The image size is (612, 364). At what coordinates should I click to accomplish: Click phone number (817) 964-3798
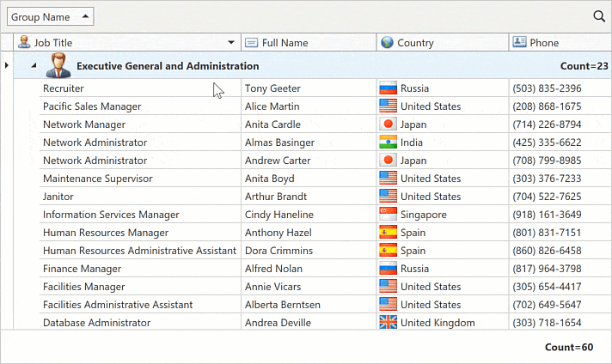pos(547,269)
